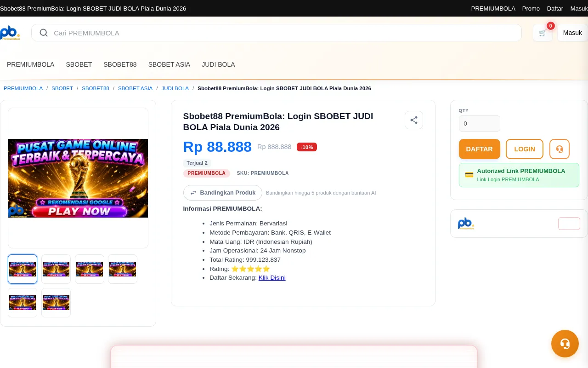The height and width of the screenshot is (368, 588).
Task: Click the credit card icon in authorized link box
Action: click(469, 175)
